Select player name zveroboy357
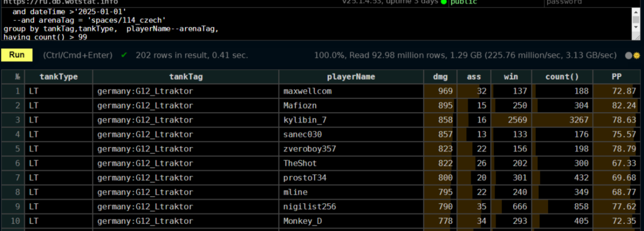644x231 pixels. [310, 149]
